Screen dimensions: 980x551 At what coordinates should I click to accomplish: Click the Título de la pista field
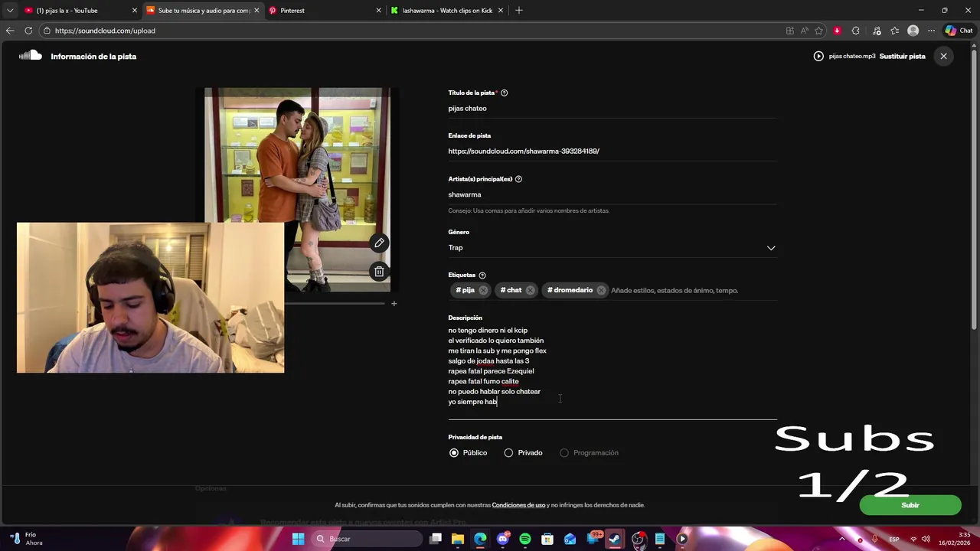612,109
